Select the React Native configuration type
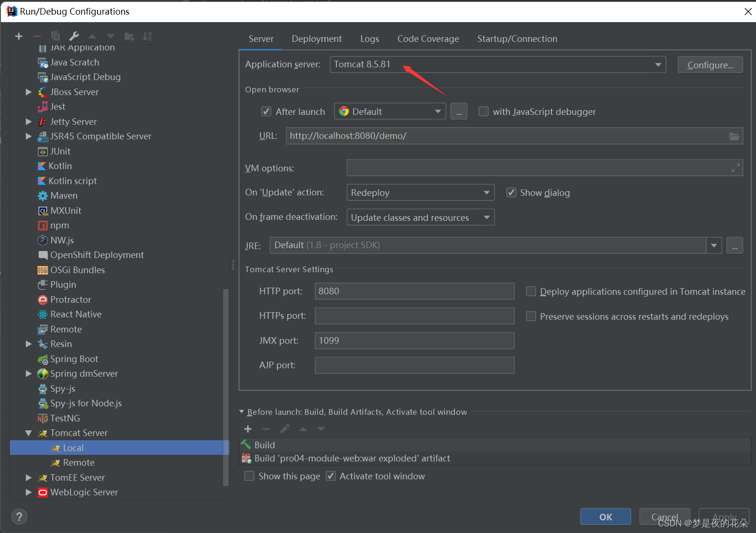Image resolution: width=756 pixels, height=533 pixels. [x=76, y=314]
